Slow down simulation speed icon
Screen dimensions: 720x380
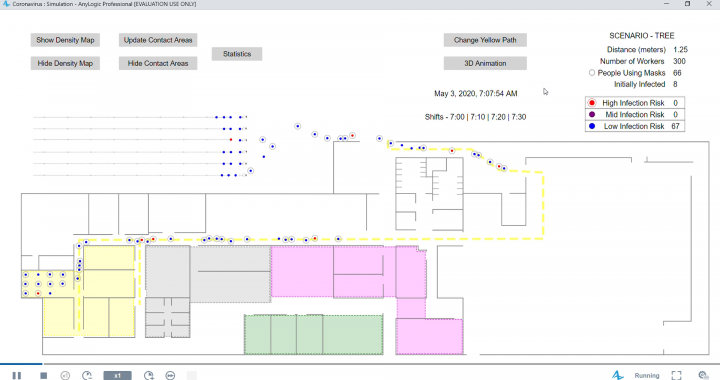pos(87,375)
